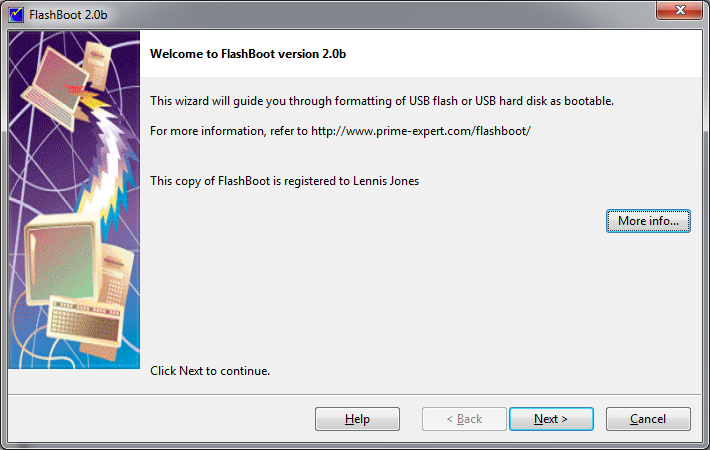Click the Welcome to FlashBoot version heading
The width and height of the screenshot is (710, 450).
click(x=248, y=54)
